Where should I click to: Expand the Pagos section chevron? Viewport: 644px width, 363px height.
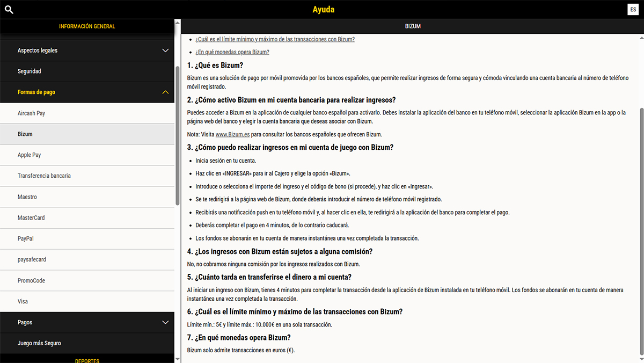click(165, 322)
